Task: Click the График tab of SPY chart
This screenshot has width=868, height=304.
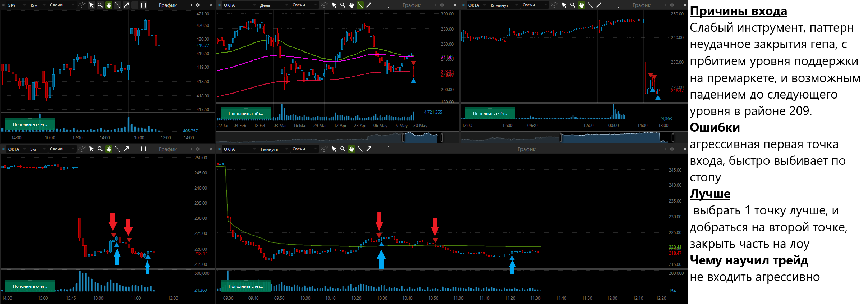Action: tap(168, 5)
